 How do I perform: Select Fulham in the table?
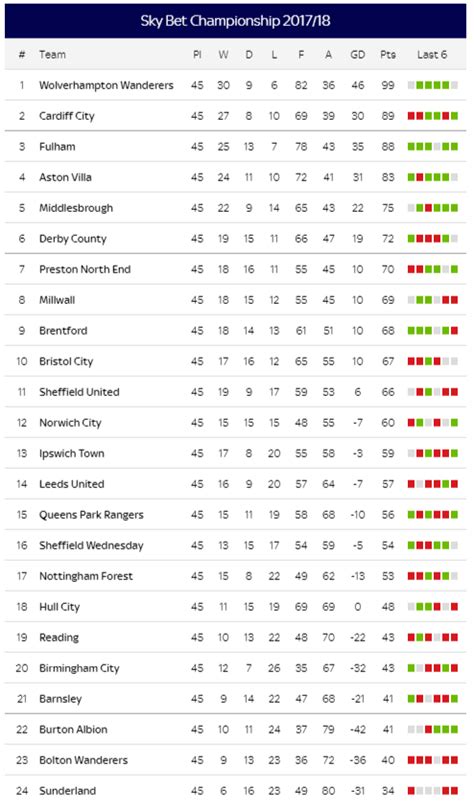[57, 147]
